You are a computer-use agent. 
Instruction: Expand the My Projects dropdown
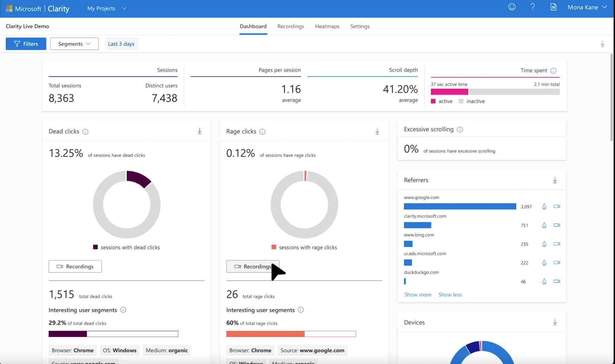tap(106, 8)
